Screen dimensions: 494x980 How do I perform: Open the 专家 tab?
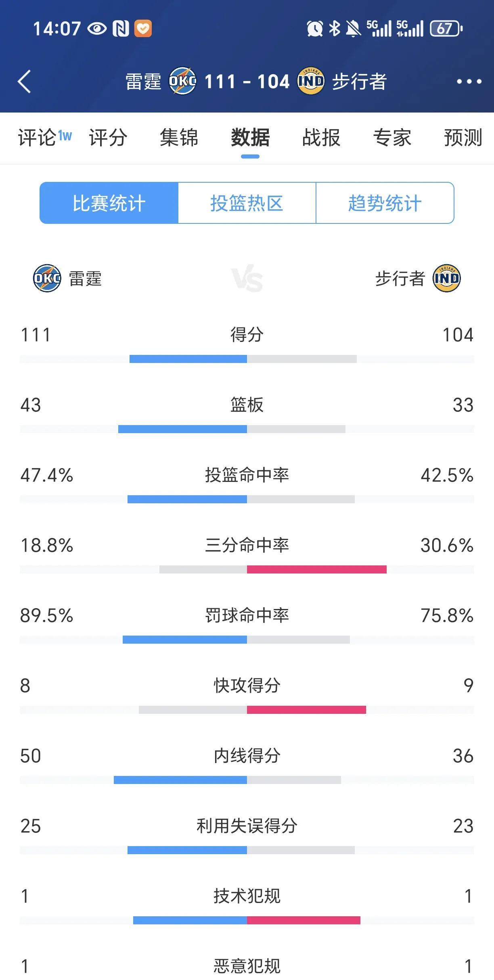[x=392, y=138]
